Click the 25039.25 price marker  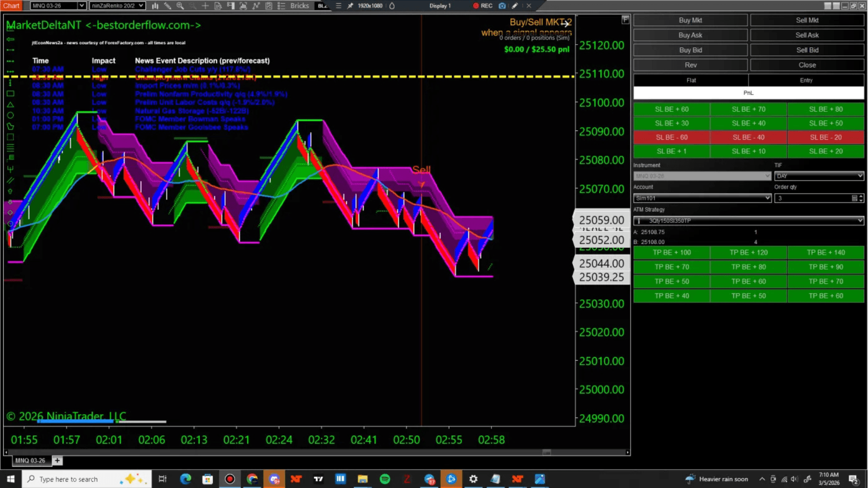point(601,277)
